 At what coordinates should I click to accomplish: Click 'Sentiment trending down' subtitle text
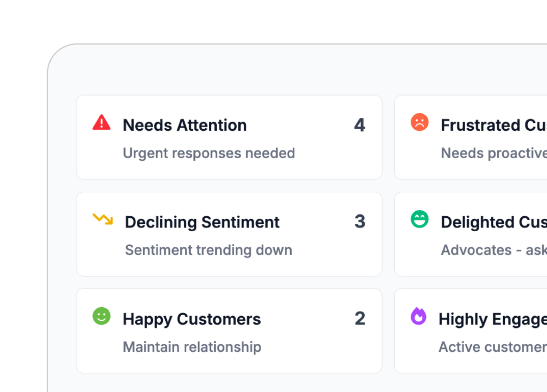[208, 250]
